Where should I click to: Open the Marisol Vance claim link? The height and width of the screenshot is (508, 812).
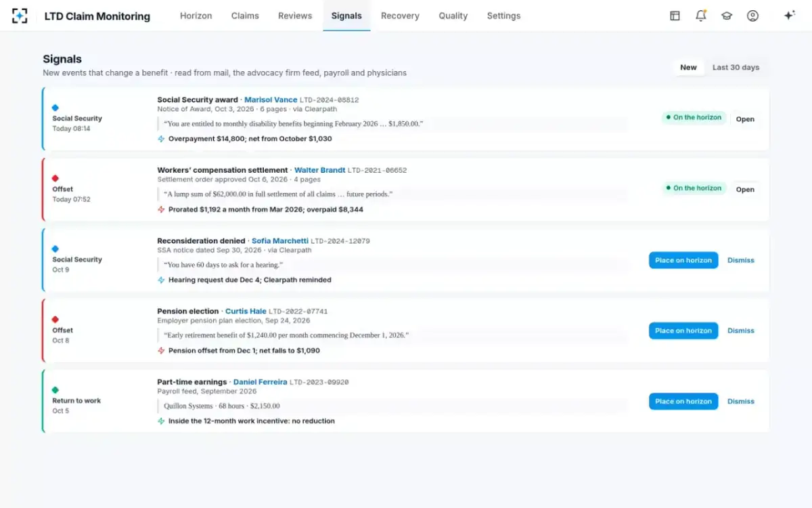click(x=271, y=100)
